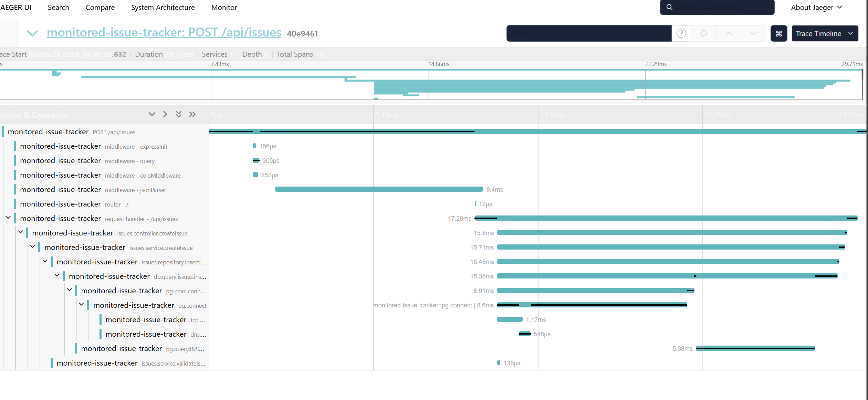This screenshot has width=868, height=400.
Task: Switch to the Compare page
Action: (x=100, y=7)
